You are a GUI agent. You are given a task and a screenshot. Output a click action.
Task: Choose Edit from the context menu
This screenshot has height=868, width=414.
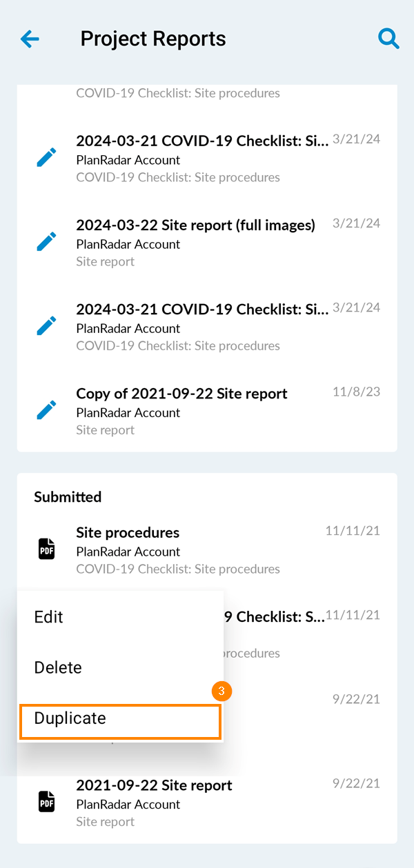click(49, 617)
